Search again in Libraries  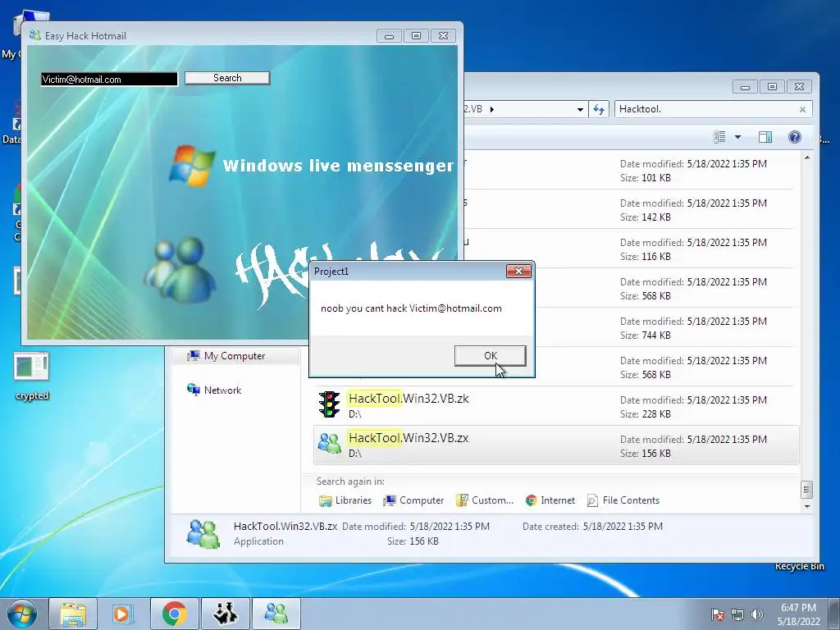(x=345, y=500)
